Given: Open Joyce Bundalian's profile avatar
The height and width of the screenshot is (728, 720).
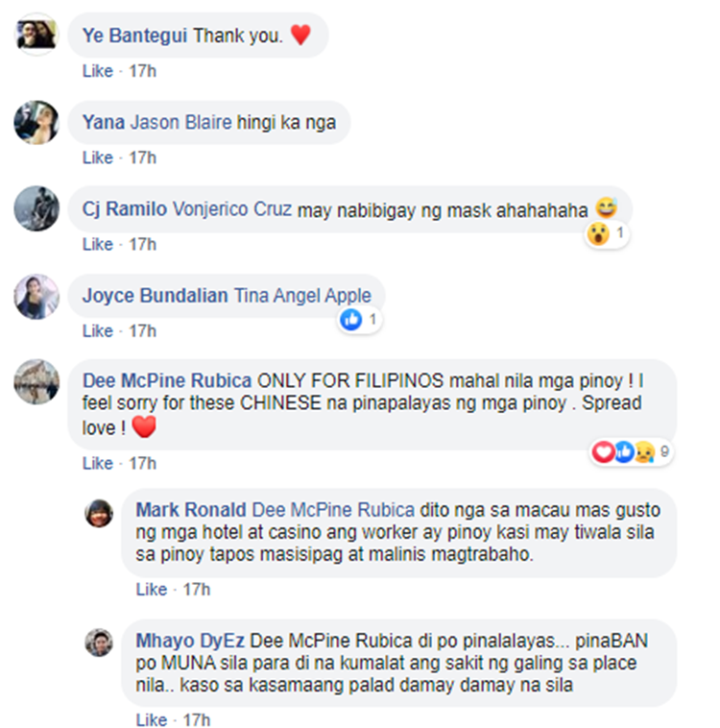Looking at the screenshot, I should click(36, 296).
